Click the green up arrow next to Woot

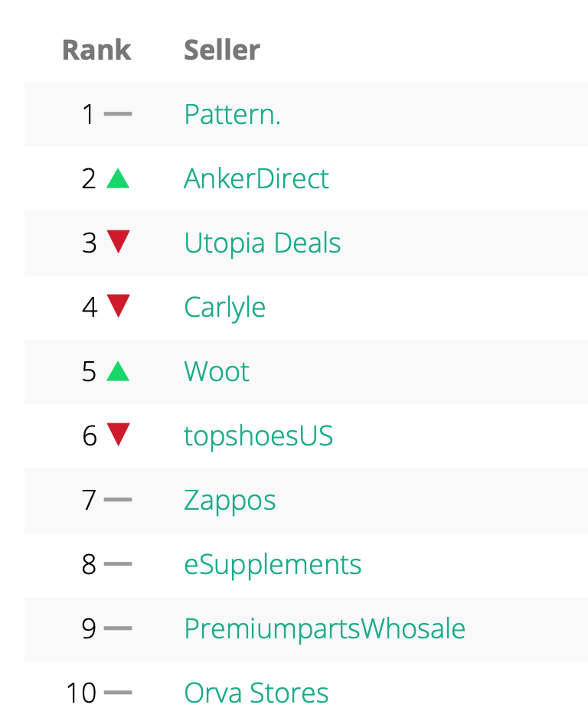118,371
